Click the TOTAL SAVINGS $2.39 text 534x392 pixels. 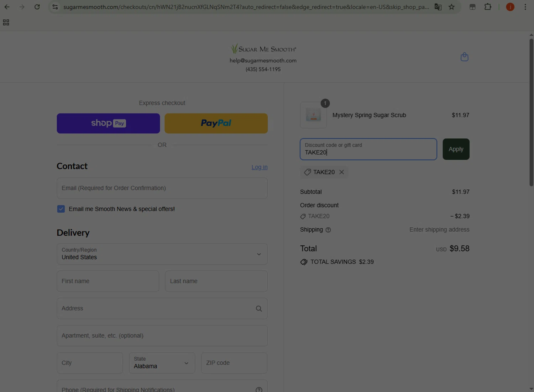[342, 262]
